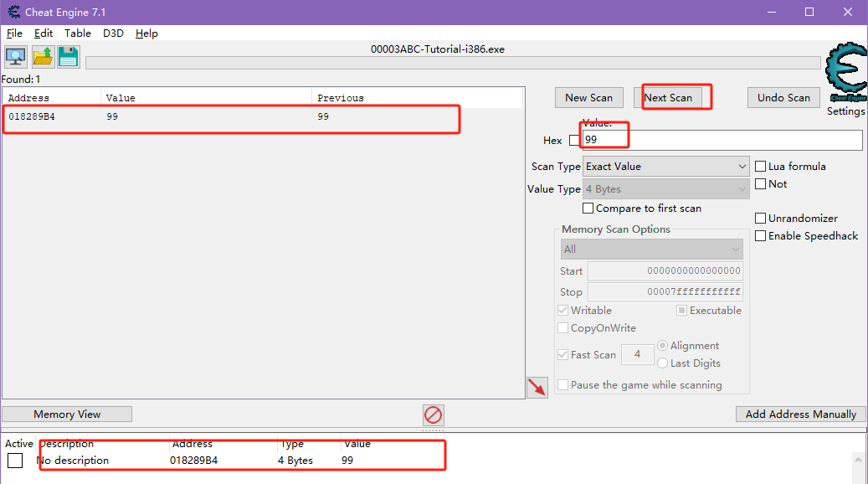Click the Active column header
This screenshot has height=484, width=868.
click(18, 444)
